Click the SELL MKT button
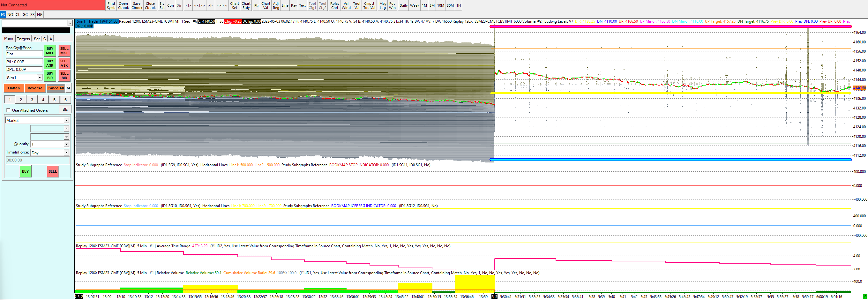The image size is (868, 300). click(64, 50)
